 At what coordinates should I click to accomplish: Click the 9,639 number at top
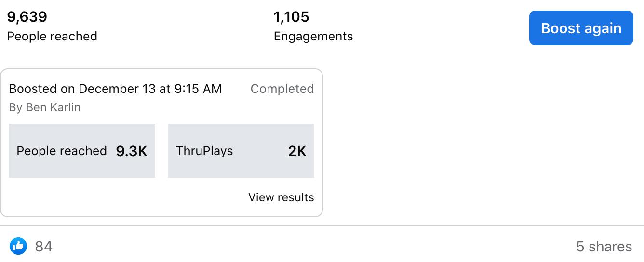click(27, 17)
